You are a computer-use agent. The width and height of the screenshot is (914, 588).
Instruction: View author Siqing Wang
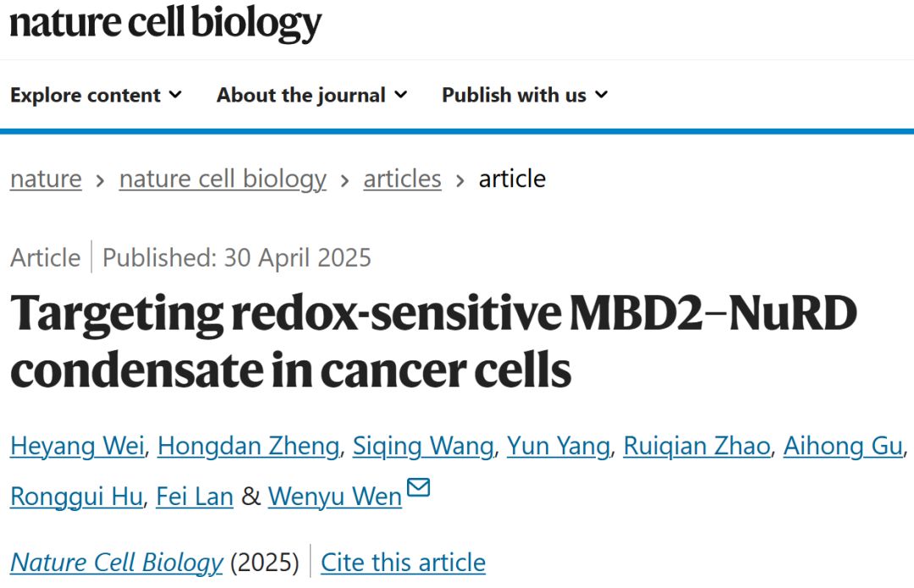click(x=423, y=447)
